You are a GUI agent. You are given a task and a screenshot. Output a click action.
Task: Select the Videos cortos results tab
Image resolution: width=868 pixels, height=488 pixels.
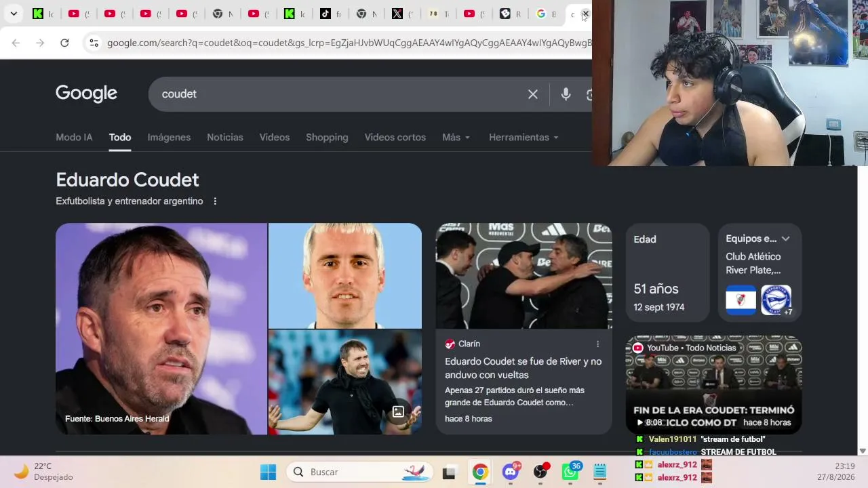coord(395,137)
